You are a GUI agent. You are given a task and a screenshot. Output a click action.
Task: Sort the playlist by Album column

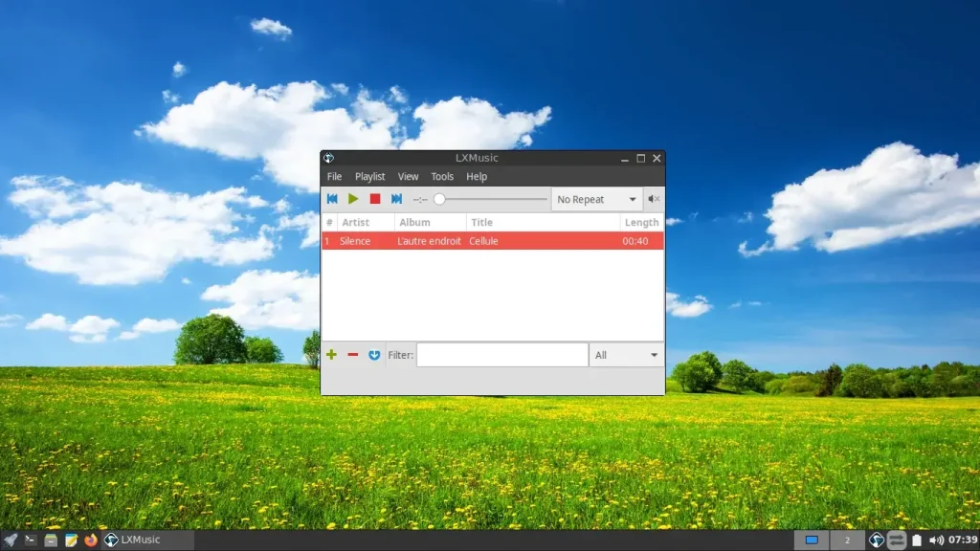(430, 222)
